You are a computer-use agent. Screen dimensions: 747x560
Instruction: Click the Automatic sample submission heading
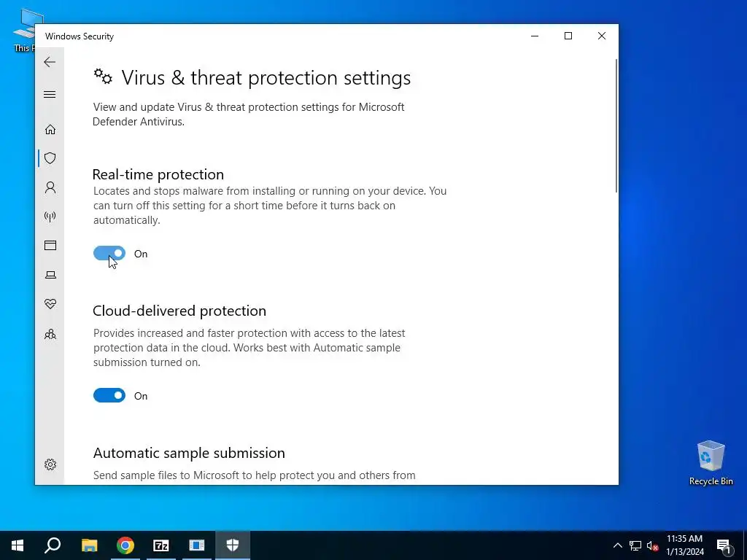tap(189, 453)
